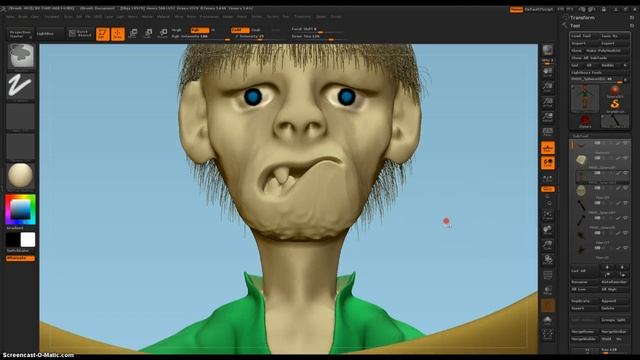This screenshot has height=360, width=640.
Task: Open the Document menu
Action: [x=52, y=17]
